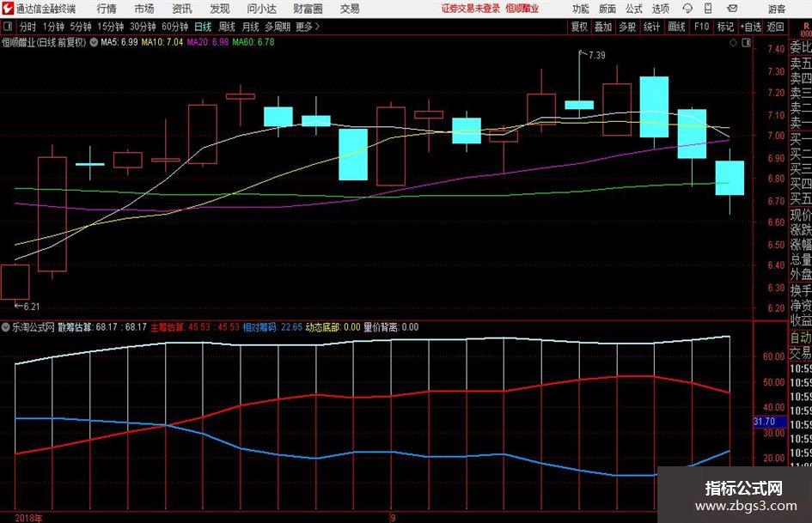
Task: Open the 资讯 menu
Action: coord(182,9)
